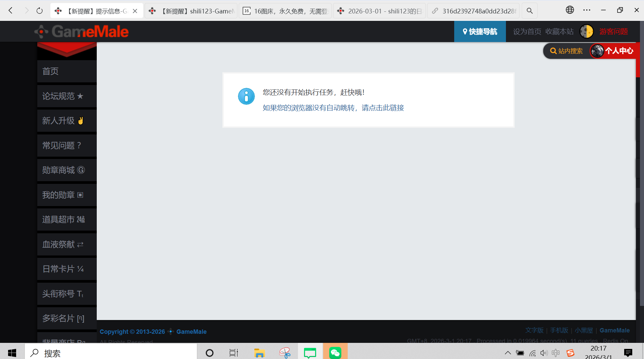Click the 游客问题 link
Viewport: 644px width, 359px height.
click(613, 32)
